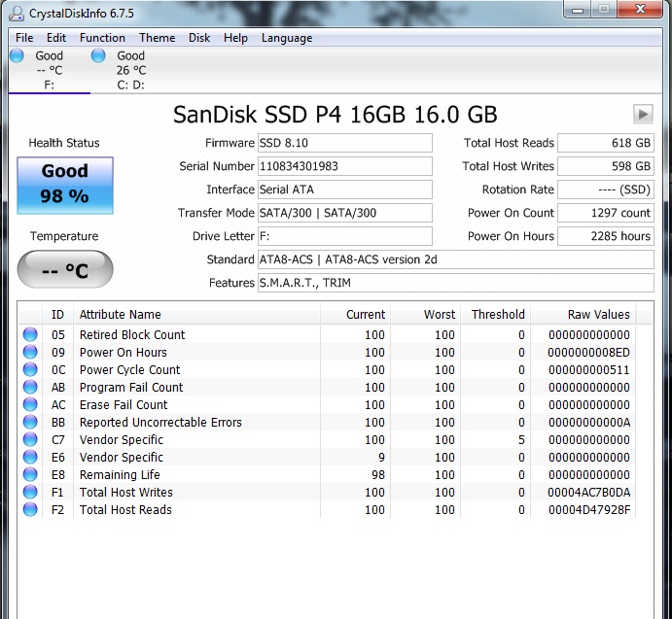Click the Power On Count value 1297 count

[x=606, y=213]
